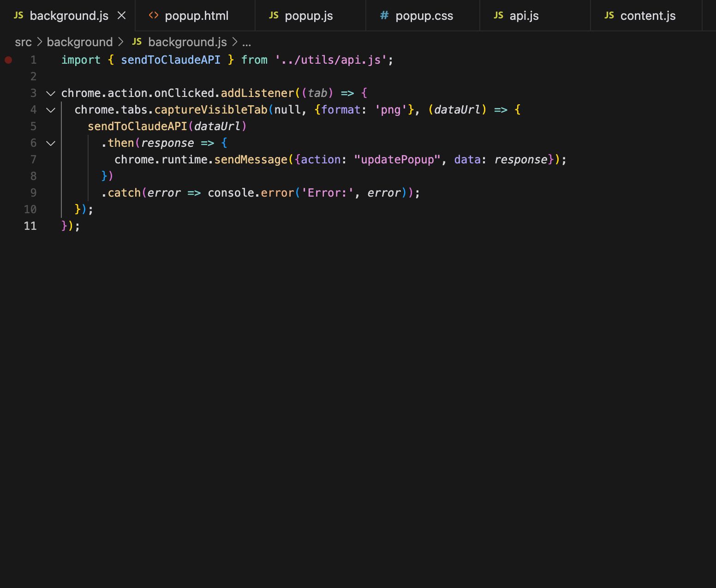Click onClicked on line 3
716x588 pixels.
tap(184, 93)
